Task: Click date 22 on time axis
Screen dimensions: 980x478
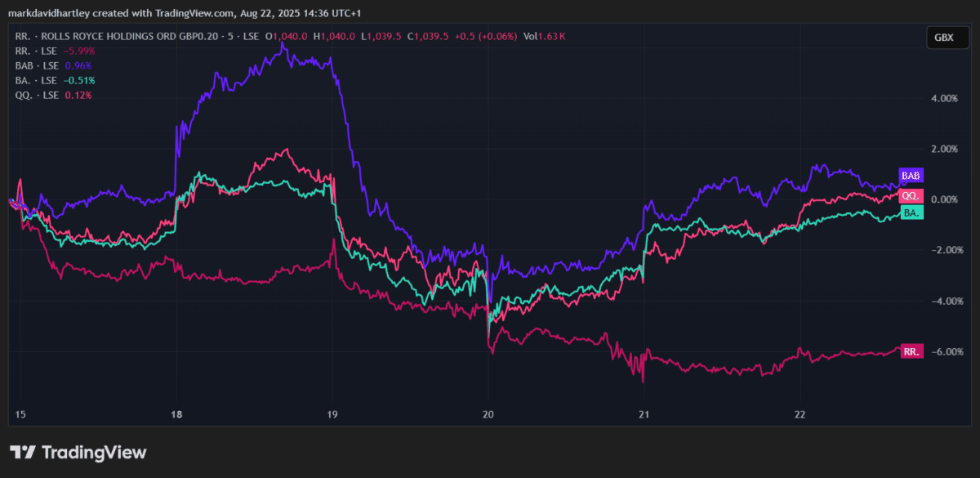Action: point(800,414)
